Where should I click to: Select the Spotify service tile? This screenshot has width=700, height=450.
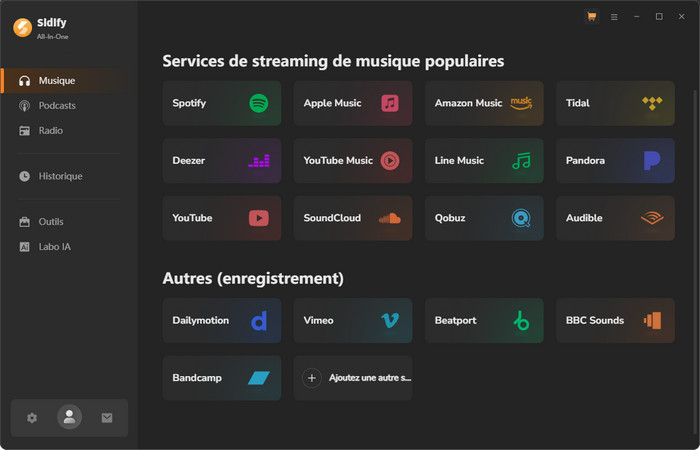221,103
